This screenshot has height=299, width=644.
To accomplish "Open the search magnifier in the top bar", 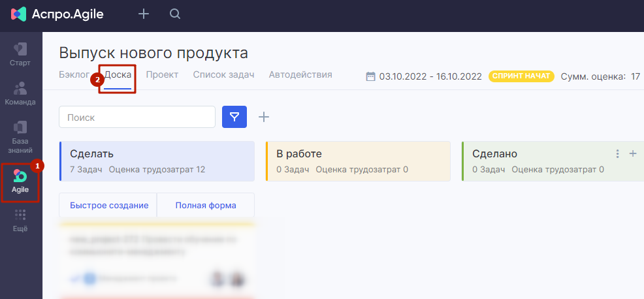I will [x=175, y=14].
